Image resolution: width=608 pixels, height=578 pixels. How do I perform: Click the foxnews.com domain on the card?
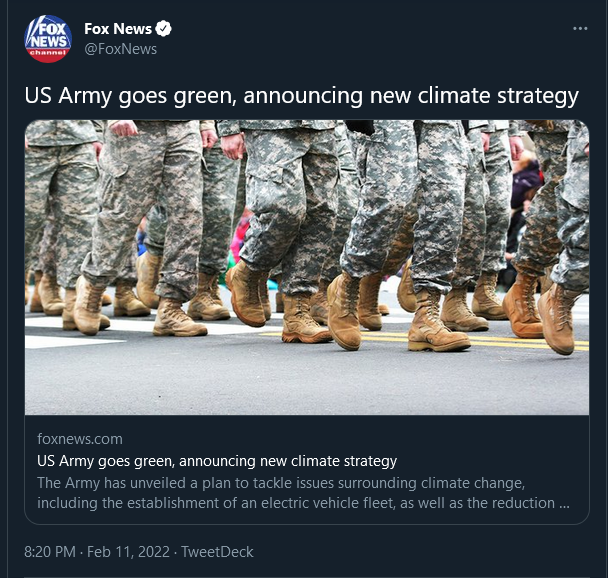(80, 439)
